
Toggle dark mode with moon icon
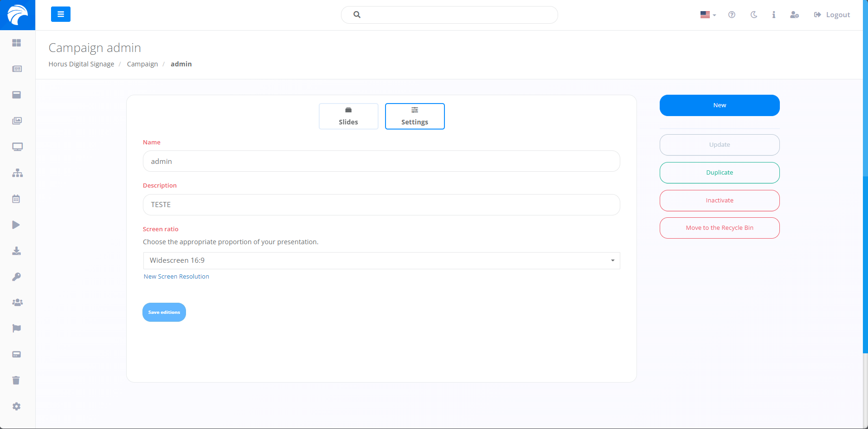[754, 15]
